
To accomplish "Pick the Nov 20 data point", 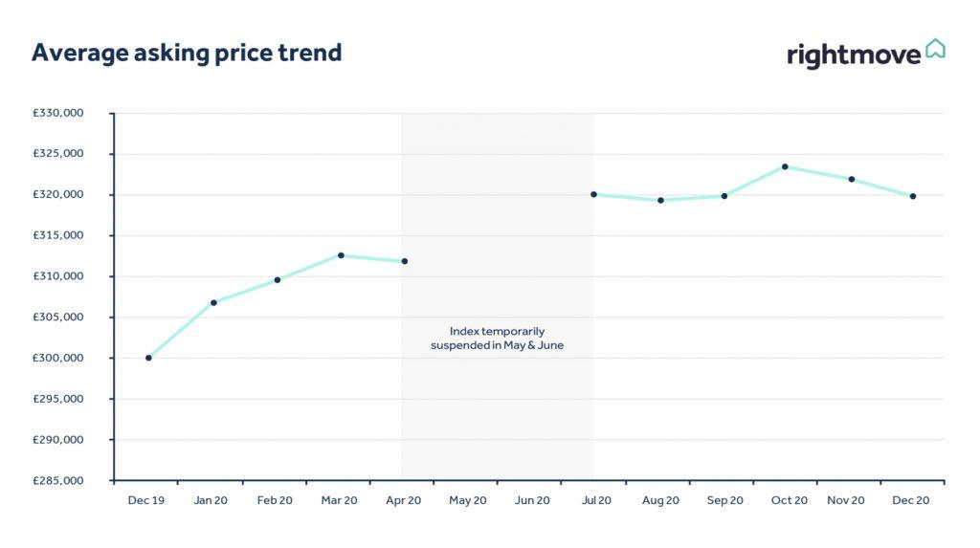I will [x=851, y=179].
